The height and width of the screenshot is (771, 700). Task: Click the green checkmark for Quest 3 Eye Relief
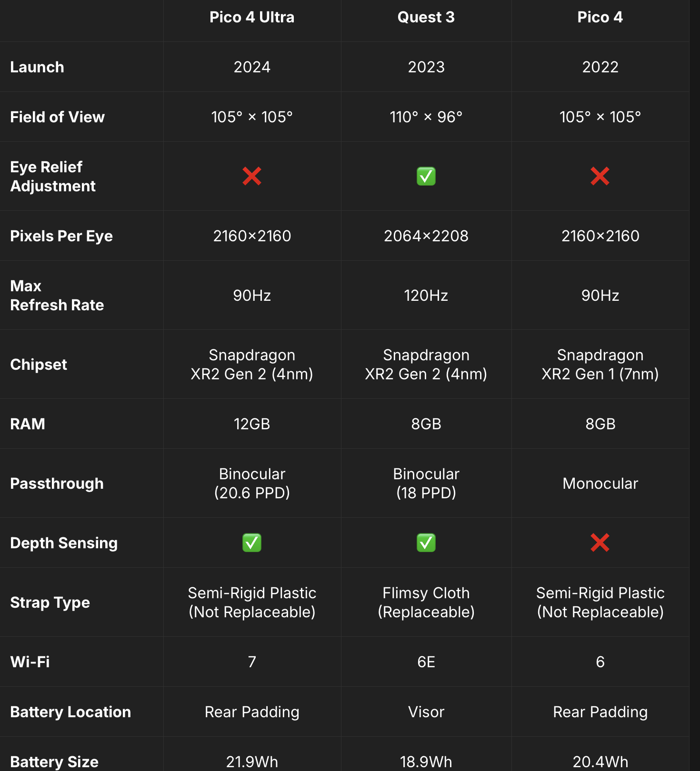426,176
